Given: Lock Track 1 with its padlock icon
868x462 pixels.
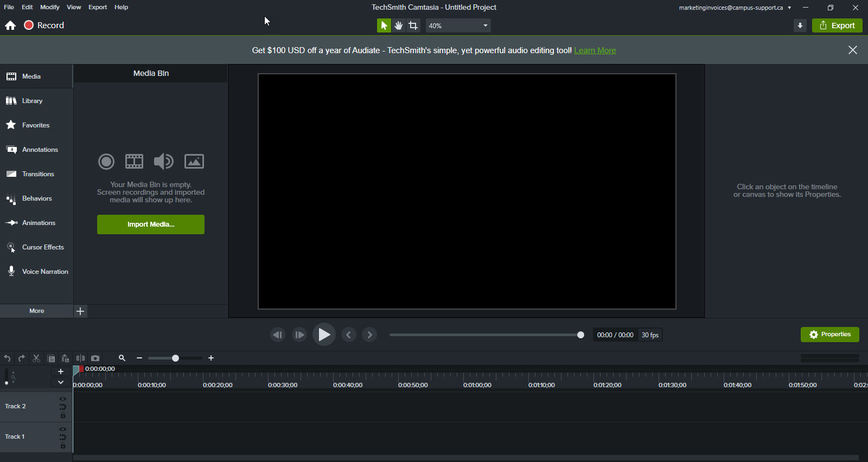Looking at the screenshot, I should pyautogui.click(x=63, y=446).
